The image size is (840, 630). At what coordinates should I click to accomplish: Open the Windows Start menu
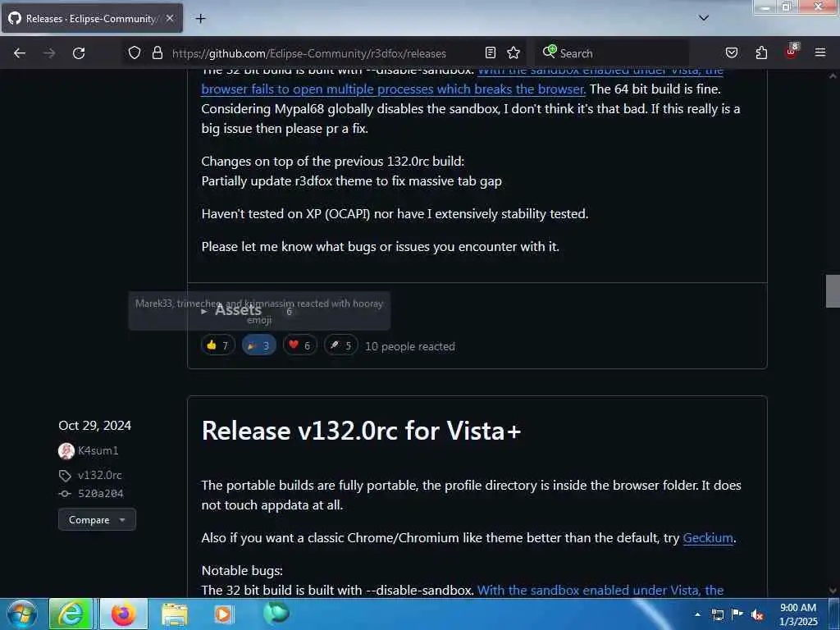point(22,614)
